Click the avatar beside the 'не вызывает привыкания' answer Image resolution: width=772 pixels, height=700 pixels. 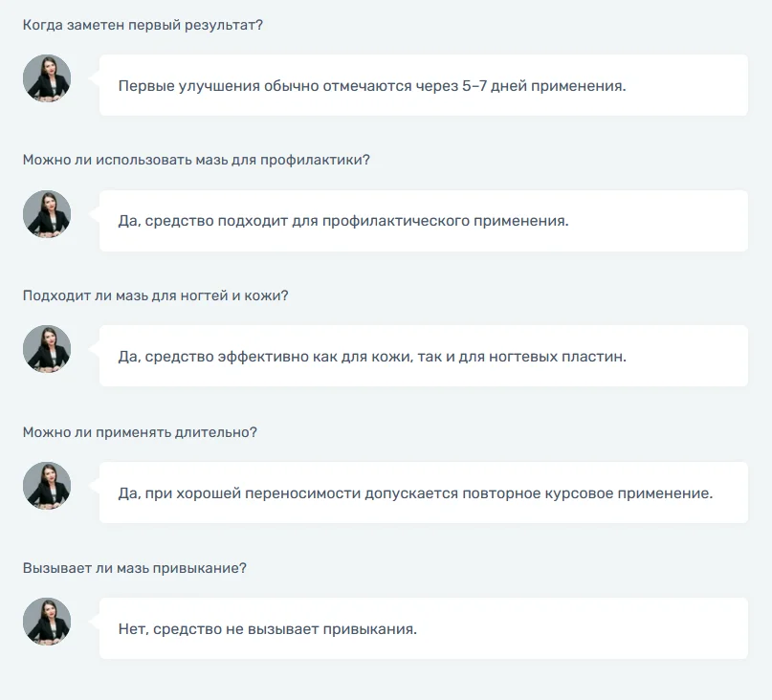(x=47, y=622)
